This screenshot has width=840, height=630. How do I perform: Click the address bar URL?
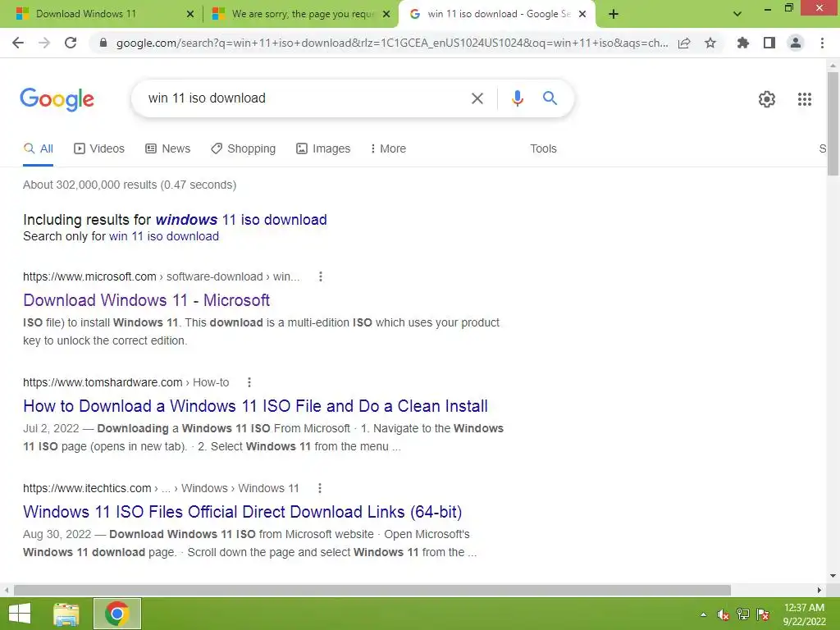(x=391, y=43)
